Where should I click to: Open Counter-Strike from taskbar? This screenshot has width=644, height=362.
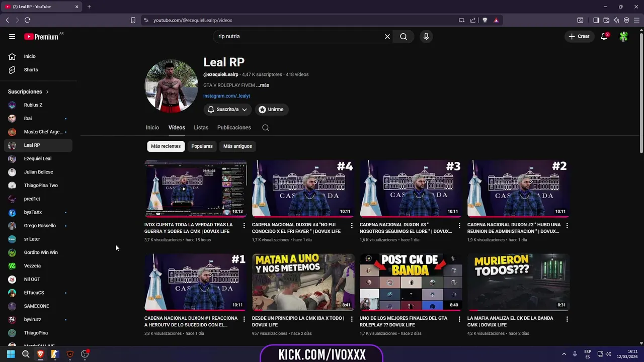click(55, 354)
